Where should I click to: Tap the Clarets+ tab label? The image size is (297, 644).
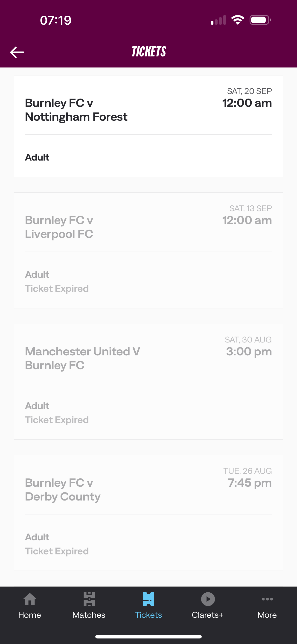(207, 615)
